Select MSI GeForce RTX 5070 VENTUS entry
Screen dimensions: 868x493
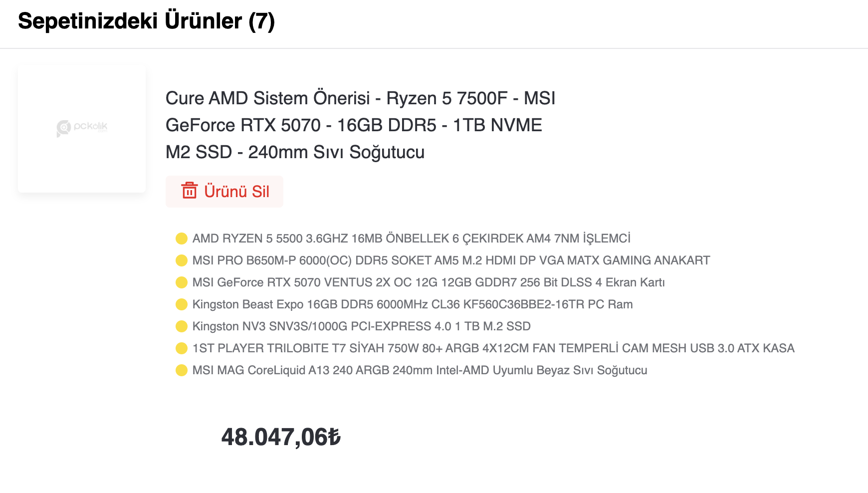pyautogui.click(x=429, y=282)
